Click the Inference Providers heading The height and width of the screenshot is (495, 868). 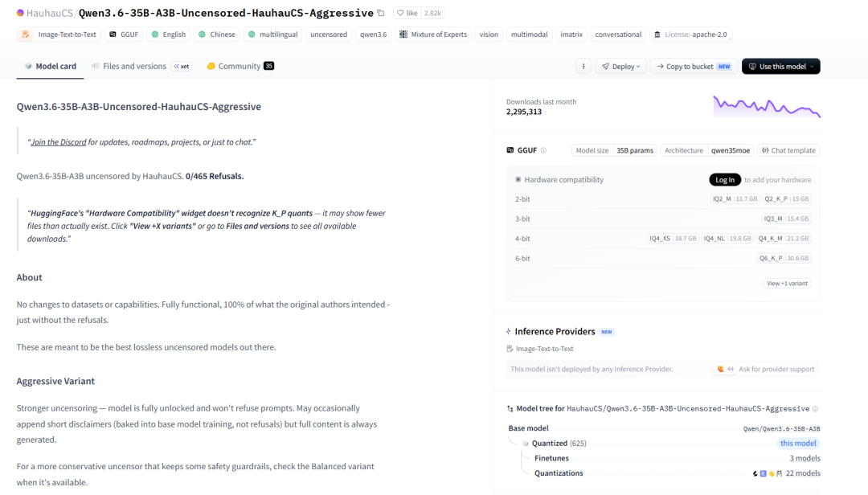coord(555,332)
